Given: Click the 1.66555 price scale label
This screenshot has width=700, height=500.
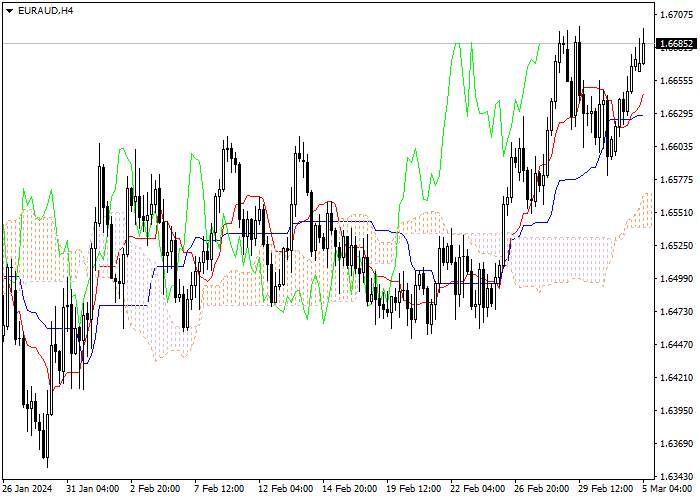Looking at the screenshot, I should point(677,81).
